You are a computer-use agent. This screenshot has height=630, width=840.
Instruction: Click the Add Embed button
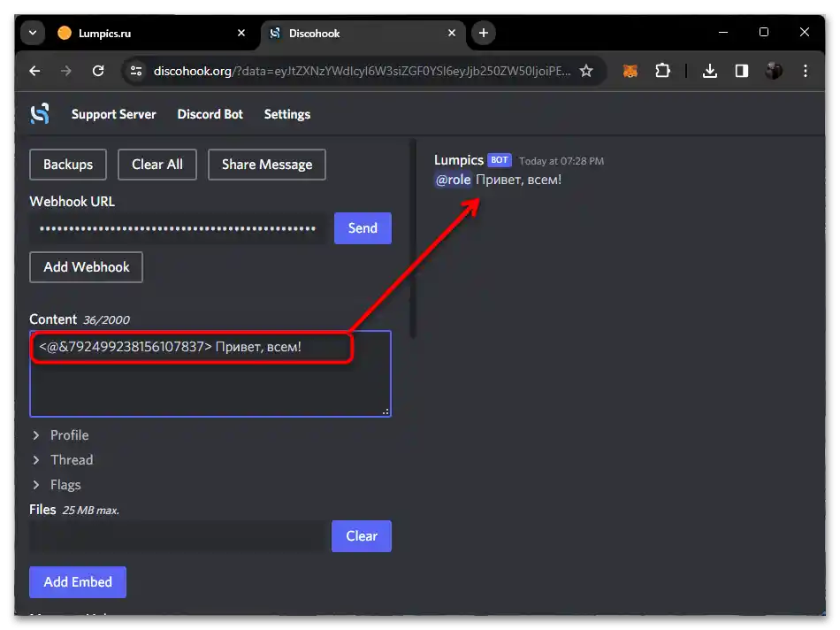[x=78, y=581]
